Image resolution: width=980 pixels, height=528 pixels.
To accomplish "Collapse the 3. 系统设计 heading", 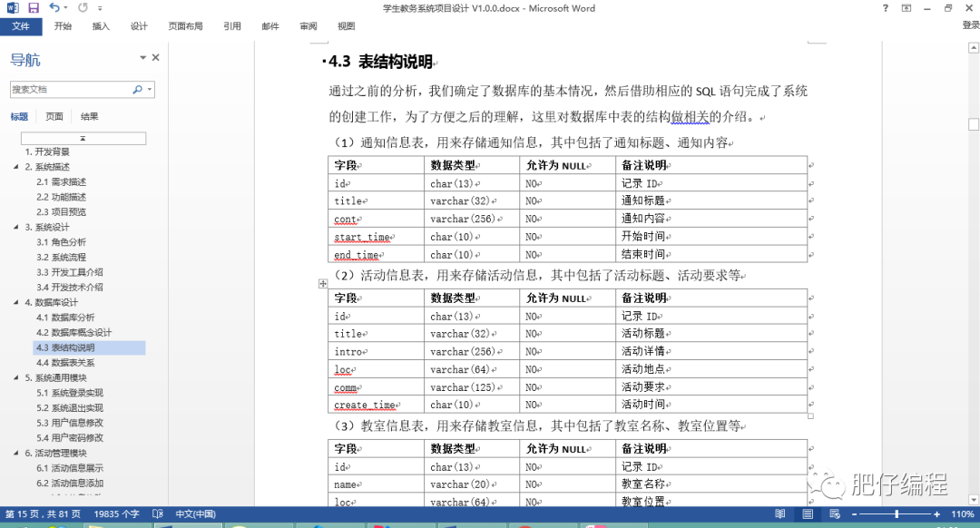I will click(16, 226).
